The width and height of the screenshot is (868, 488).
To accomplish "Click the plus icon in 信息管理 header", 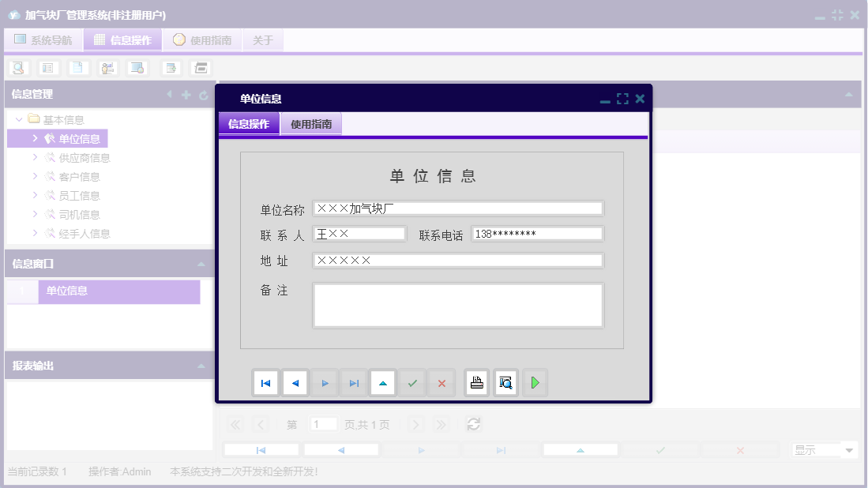I will (186, 95).
